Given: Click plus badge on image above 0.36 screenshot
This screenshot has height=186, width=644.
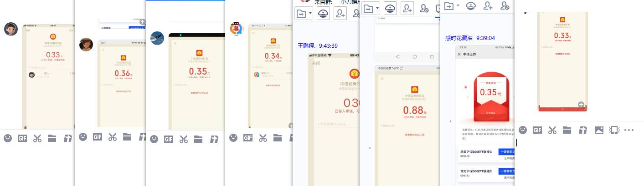Looking at the screenshot, I should tap(143, 22).
